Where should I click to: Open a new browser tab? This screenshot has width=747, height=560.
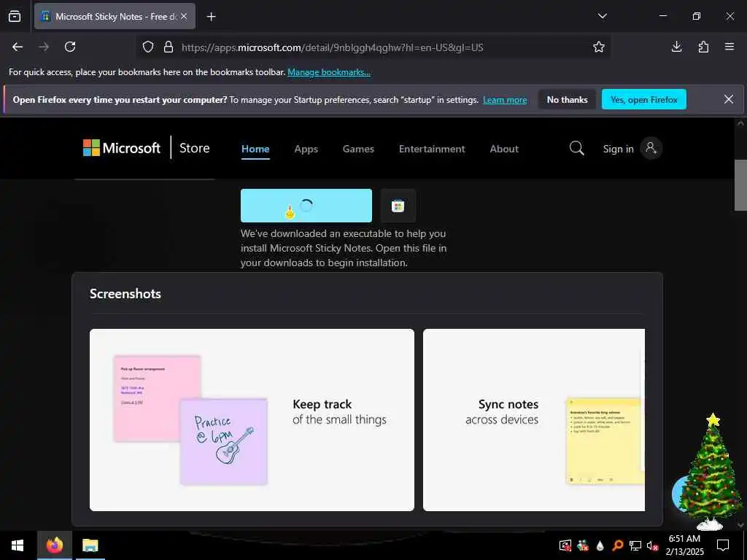coord(211,17)
